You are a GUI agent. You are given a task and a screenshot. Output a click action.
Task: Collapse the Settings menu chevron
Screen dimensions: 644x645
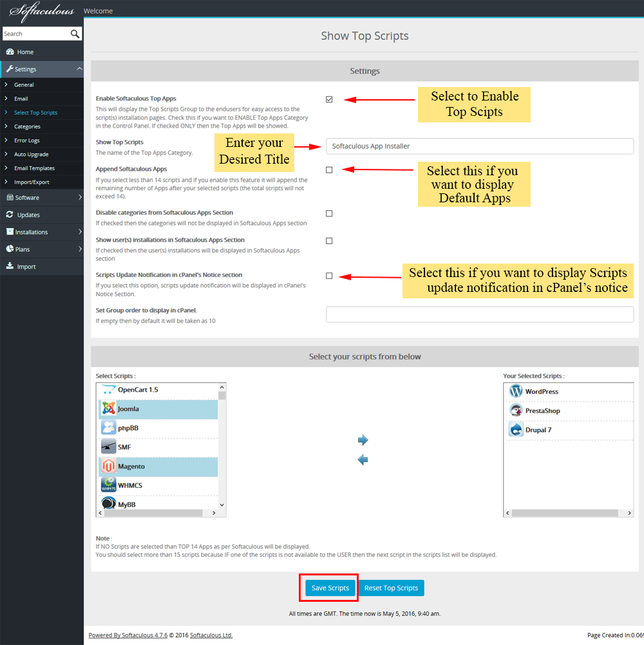tap(79, 69)
